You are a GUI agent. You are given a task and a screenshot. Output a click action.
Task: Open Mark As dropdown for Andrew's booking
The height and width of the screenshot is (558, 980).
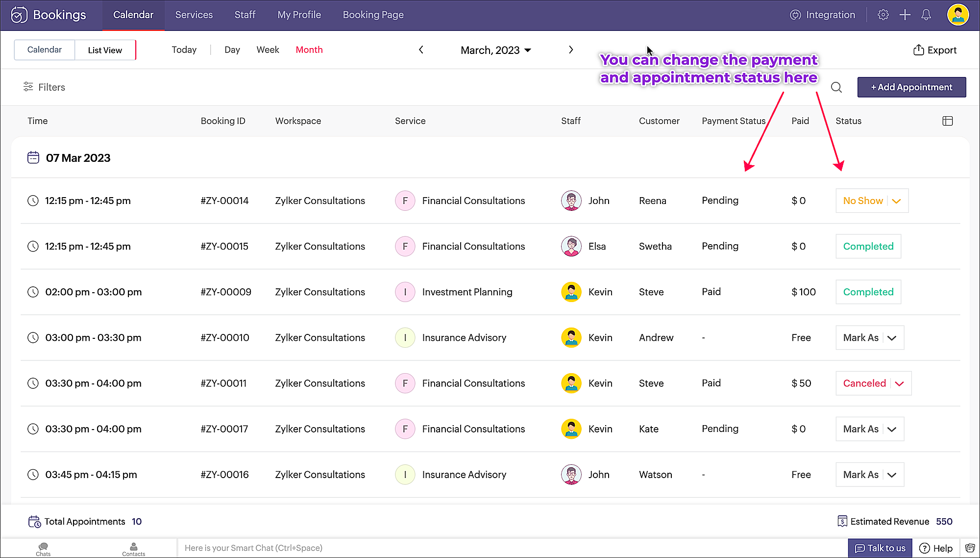pyautogui.click(x=870, y=338)
